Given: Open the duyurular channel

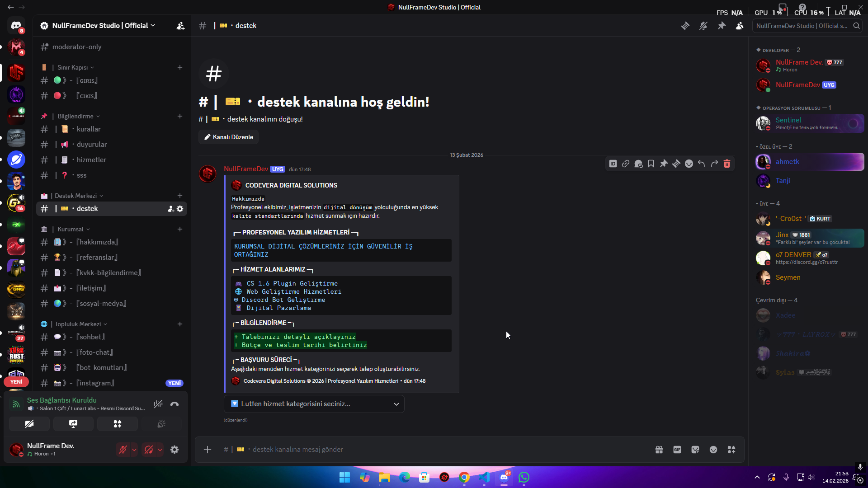Looking at the screenshot, I should click(112, 145).
